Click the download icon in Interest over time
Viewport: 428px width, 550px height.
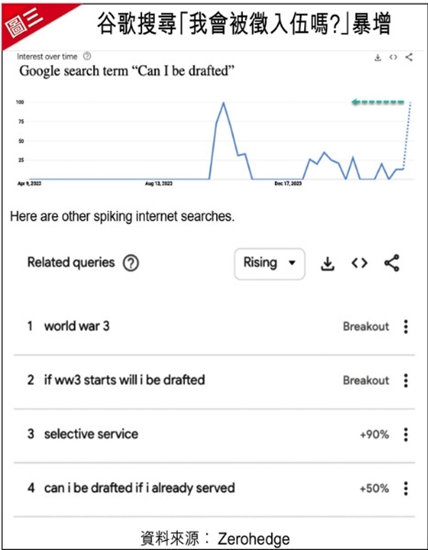378,58
